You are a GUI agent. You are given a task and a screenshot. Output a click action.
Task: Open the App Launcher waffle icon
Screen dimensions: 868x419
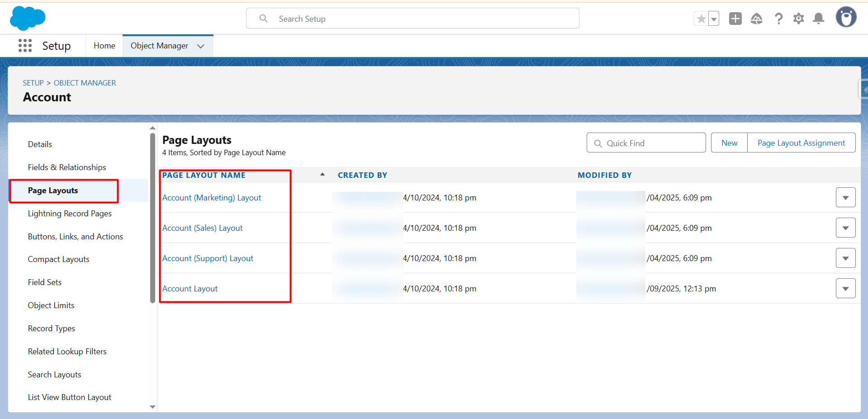(x=25, y=45)
